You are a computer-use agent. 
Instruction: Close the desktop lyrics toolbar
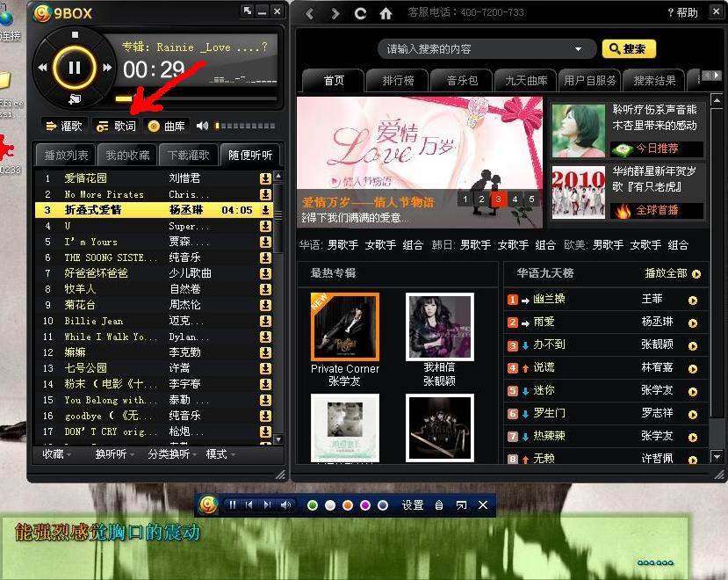click(483, 504)
